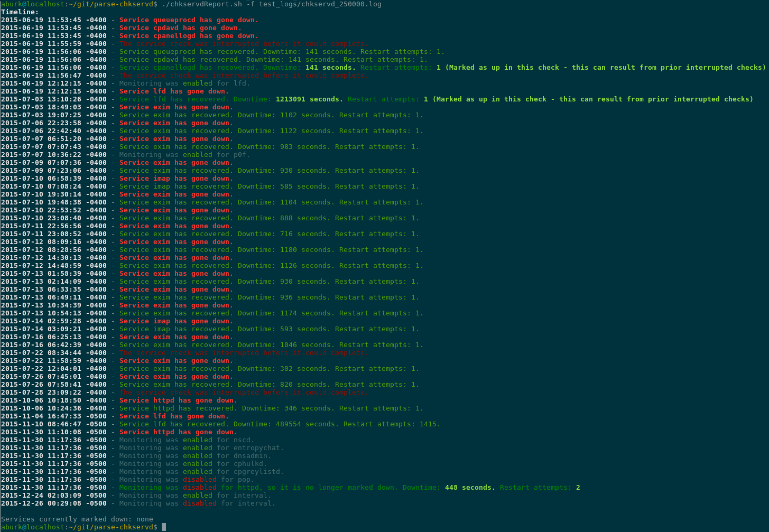
Task: Click 'Downtime: 716 seconds' recovery line
Action: coord(270,234)
